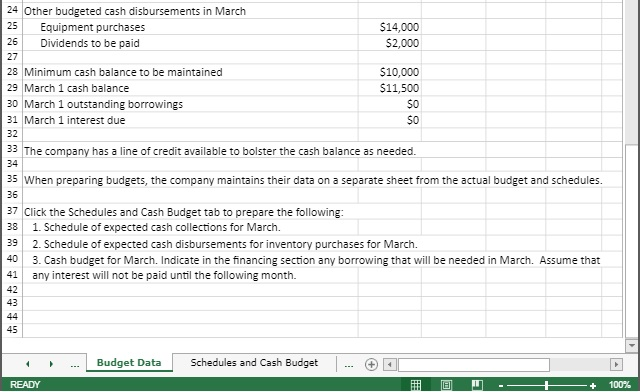641x392 pixels.
Task: Open the Budget Data sheet tab
Action: pyautogui.click(x=129, y=363)
